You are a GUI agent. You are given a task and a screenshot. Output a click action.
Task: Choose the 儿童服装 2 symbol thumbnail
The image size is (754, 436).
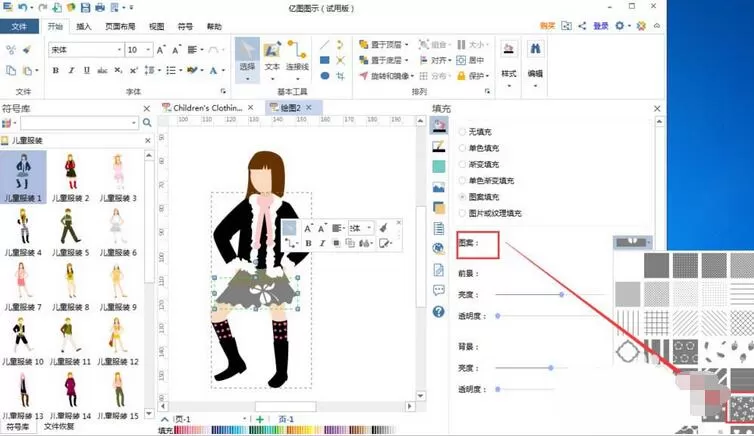pyautogui.click(x=71, y=177)
